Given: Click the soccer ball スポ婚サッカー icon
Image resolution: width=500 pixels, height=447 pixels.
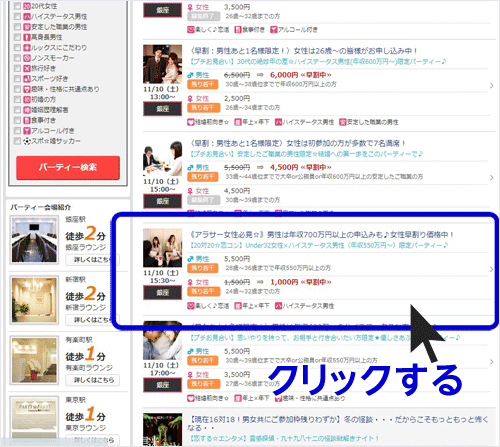Looking at the screenshot, I should 27,141.
